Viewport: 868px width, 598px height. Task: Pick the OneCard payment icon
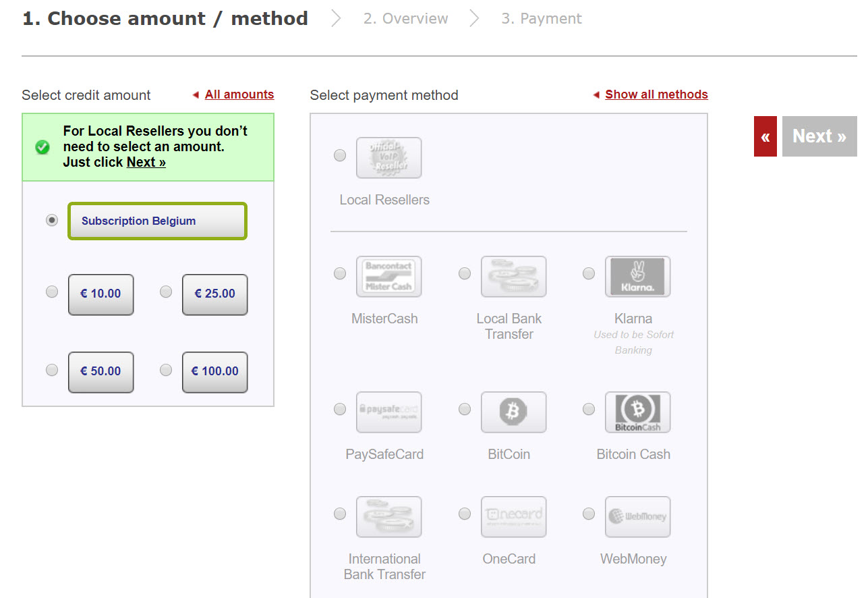point(513,517)
